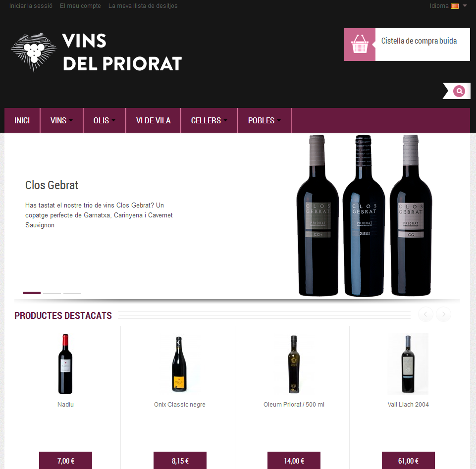Open the Idioma language dropdown arrow
The height and width of the screenshot is (469, 476).
point(465,6)
